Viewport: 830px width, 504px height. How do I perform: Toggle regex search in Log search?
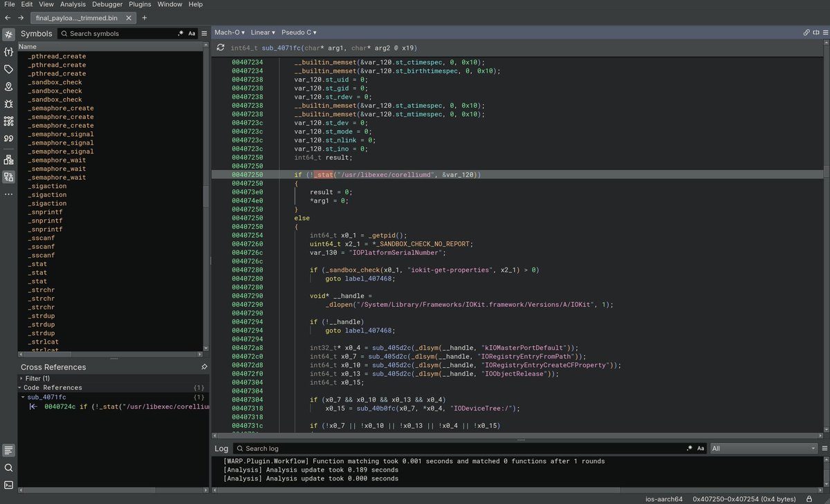689,449
